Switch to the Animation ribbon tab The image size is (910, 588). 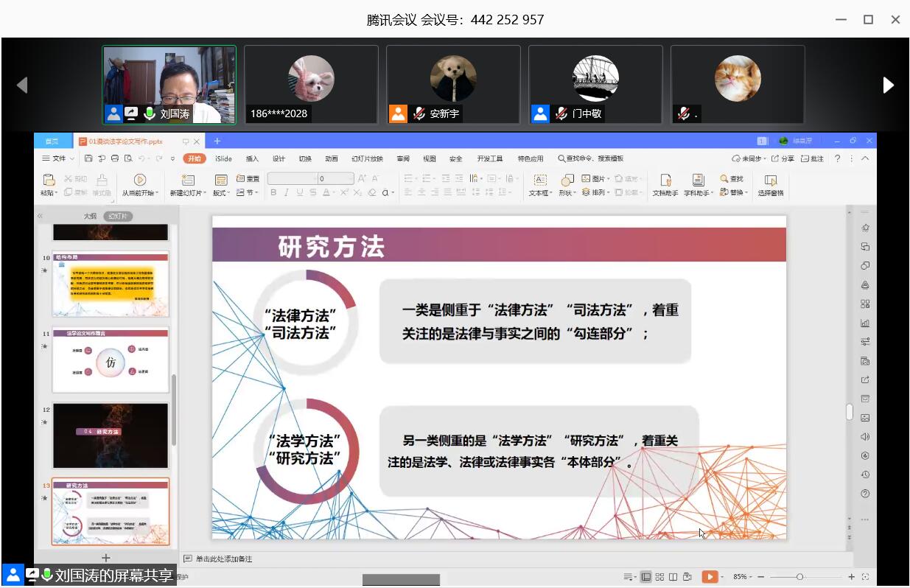point(332,158)
